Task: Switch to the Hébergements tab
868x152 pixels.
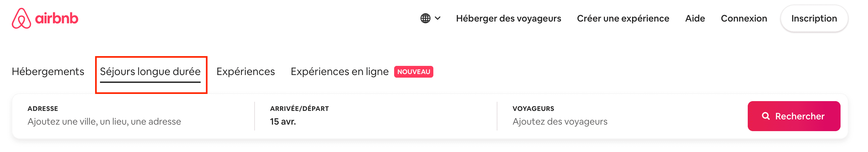Action: (48, 72)
